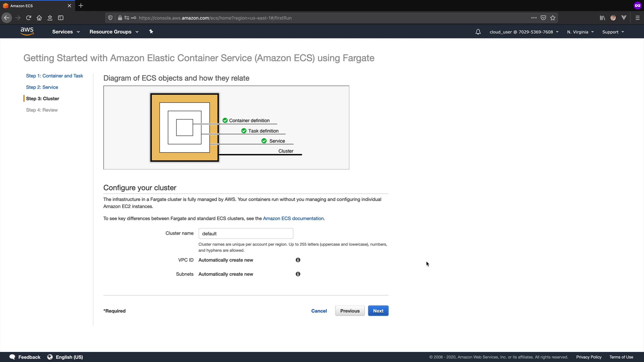
Task: Click the Subnets info icon
Action: pos(298,274)
